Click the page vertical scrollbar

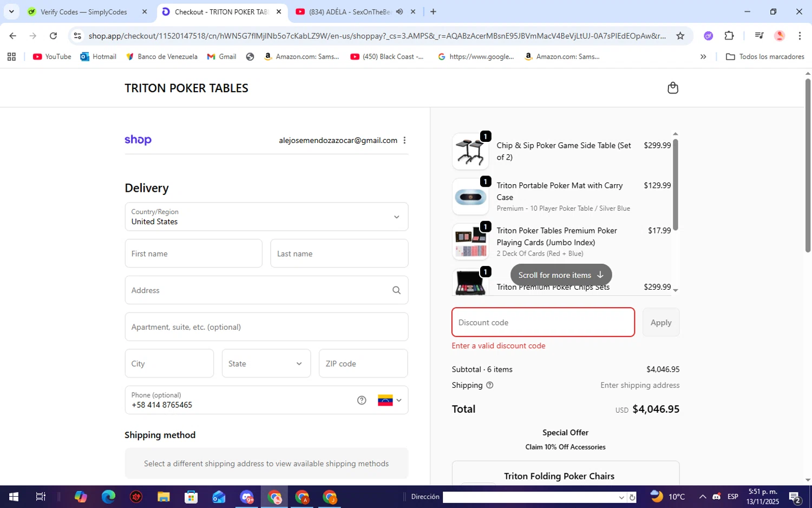click(x=808, y=166)
